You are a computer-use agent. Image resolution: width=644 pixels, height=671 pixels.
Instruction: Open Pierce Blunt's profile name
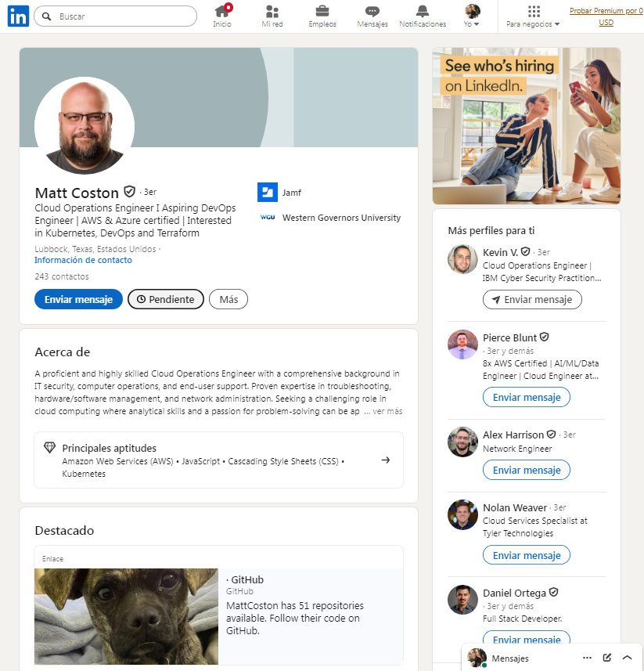click(509, 337)
